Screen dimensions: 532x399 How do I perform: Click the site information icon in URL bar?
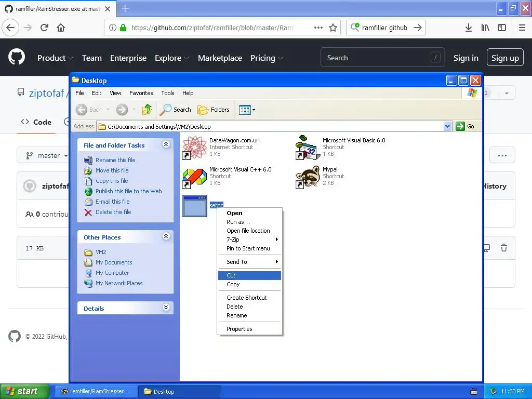click(113, 28)
